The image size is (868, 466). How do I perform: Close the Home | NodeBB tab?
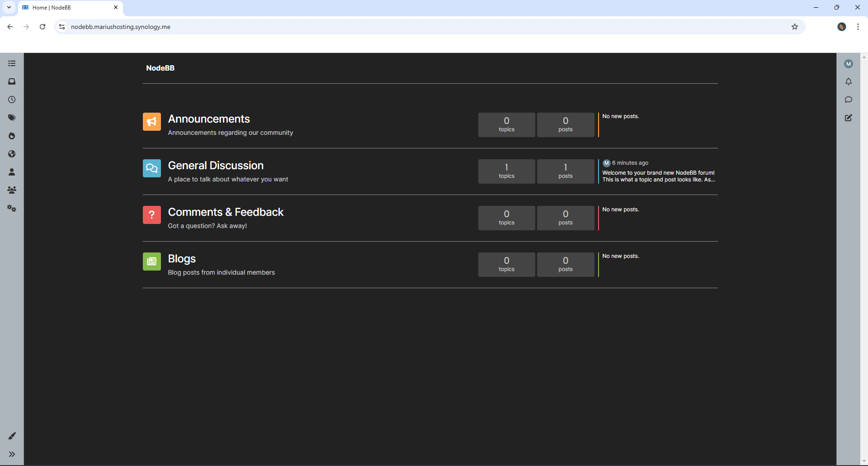(116, 7)
